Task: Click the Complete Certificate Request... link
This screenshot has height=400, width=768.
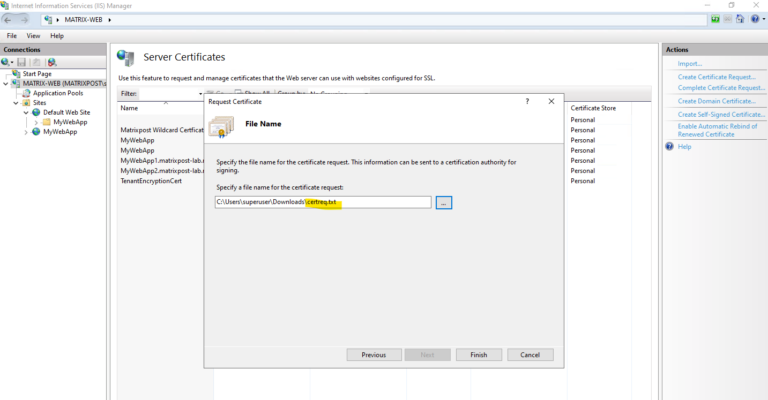Action: [x=721, y=88]
